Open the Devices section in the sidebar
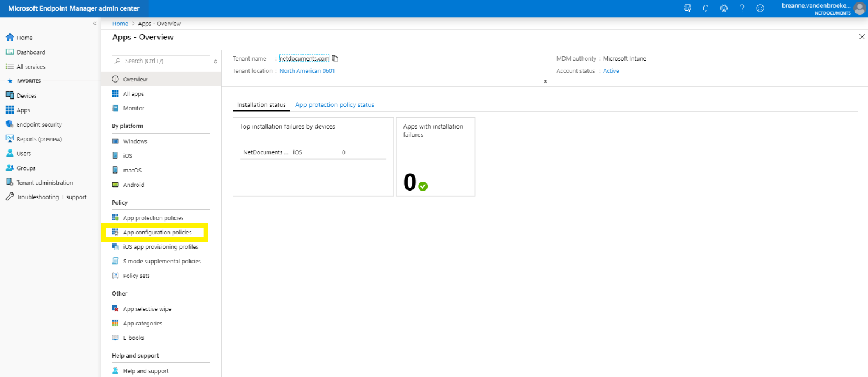868x377 pixels. [27, 95]
